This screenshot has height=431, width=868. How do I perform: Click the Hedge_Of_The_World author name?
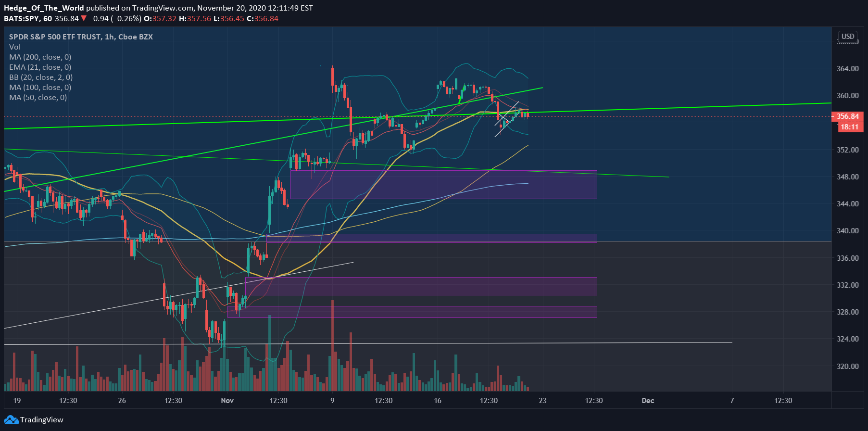tap(44, 8)
